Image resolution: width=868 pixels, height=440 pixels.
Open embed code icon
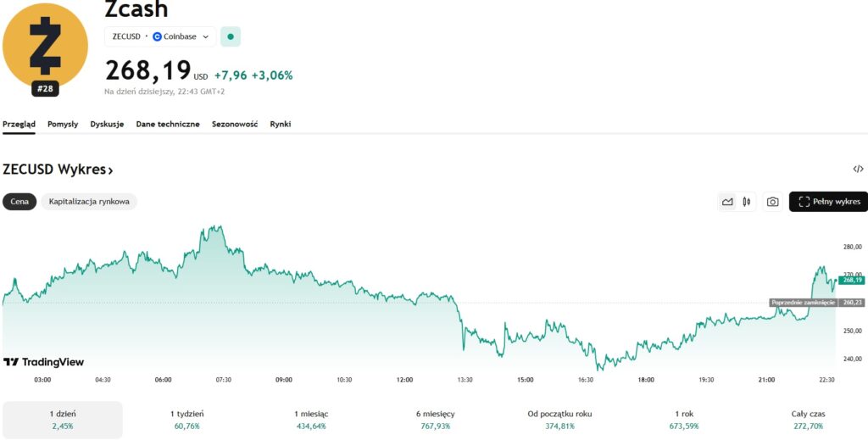(x=858, y=170)
